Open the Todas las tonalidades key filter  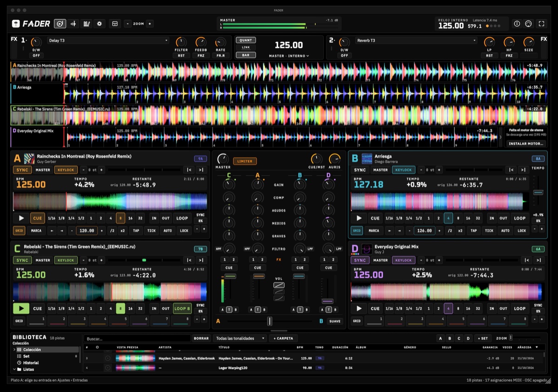240,339
